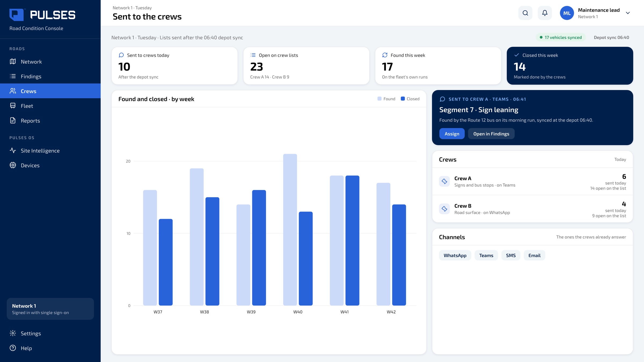Click the Open in Findings button
644x362 pixels.
click(491, 134)
